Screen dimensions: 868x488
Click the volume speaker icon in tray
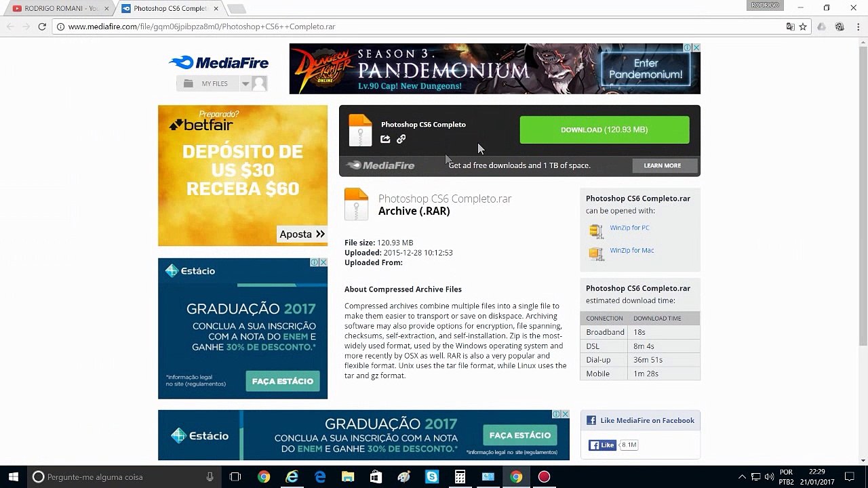tap(769, 477)
